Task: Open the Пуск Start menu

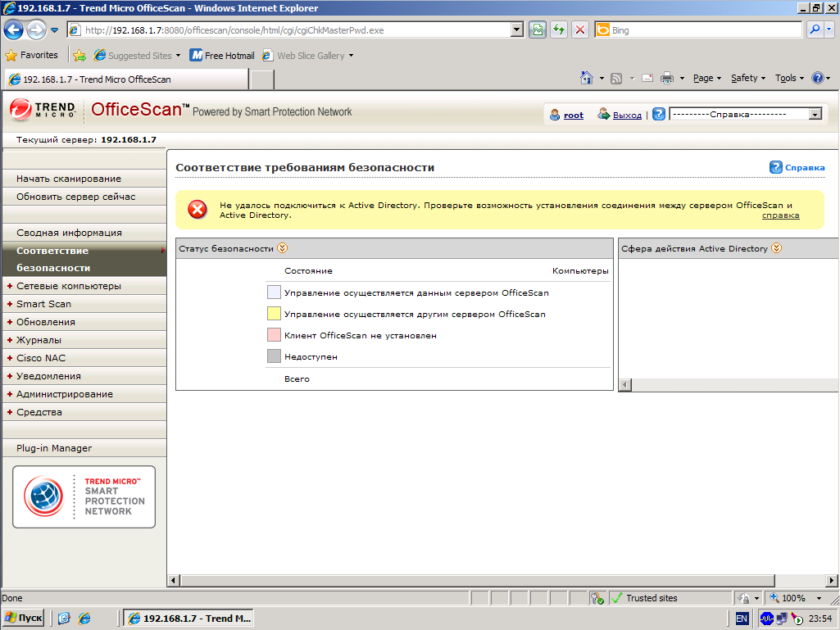Action: (24, 619)
